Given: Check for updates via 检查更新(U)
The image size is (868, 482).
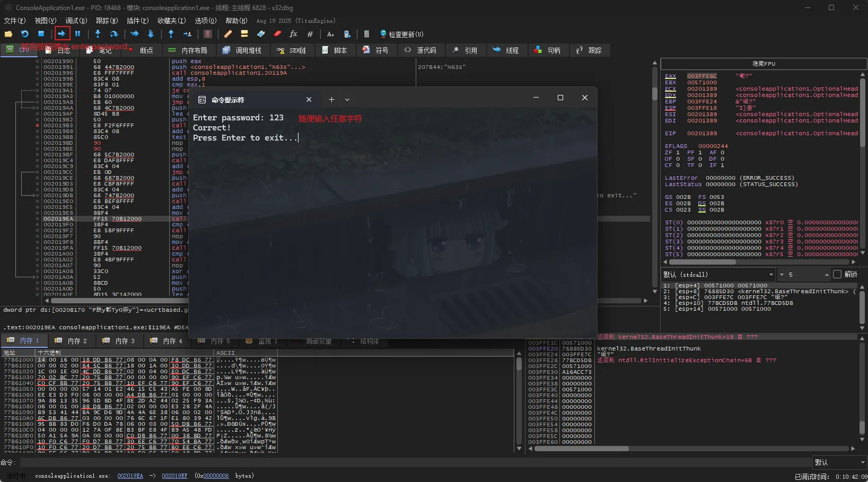Looking at the screenshot, I should tap(401, 34).
